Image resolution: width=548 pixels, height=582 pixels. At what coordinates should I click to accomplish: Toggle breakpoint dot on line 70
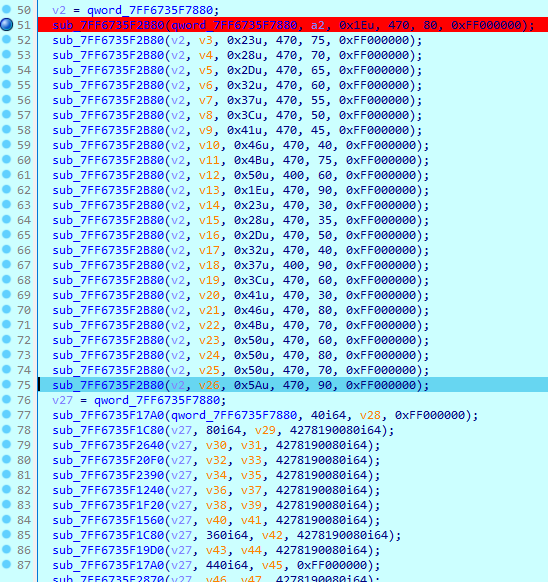(x=6, y=309)
